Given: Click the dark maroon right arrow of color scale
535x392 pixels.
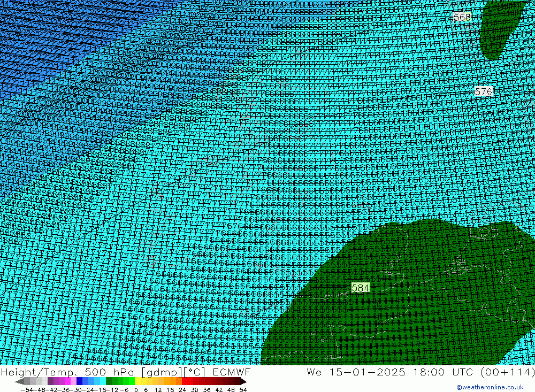Looking at the screenshot, I should click(x=243, y=381).
